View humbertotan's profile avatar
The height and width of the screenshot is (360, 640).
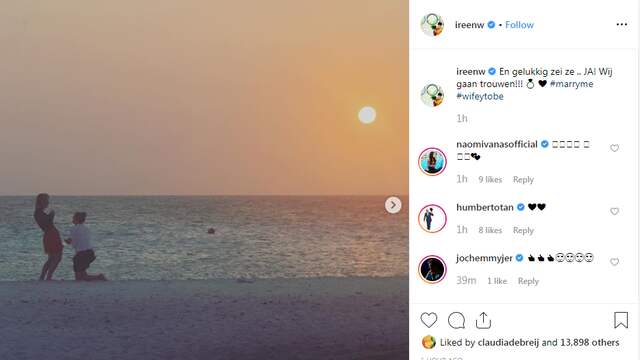point(432,218)
